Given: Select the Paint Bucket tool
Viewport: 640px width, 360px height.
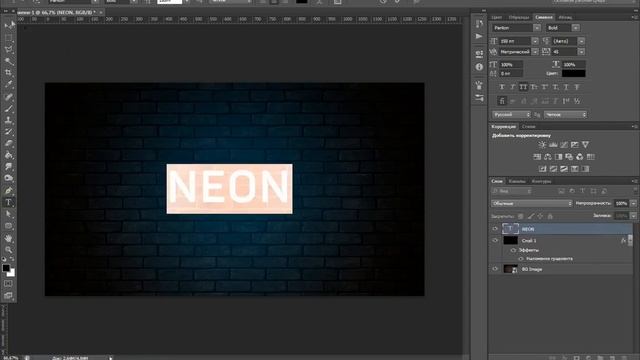Looking at the screenshot, I should click(x=9, y=155).
